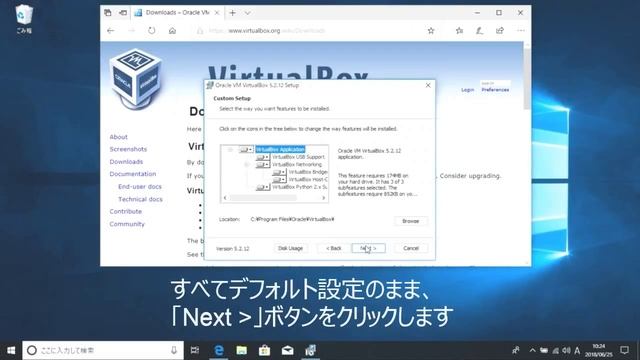Open install dropdown for VirtualBox USB Support
The width and height of the screenshot is (640, 360).
tap(263, 157)
